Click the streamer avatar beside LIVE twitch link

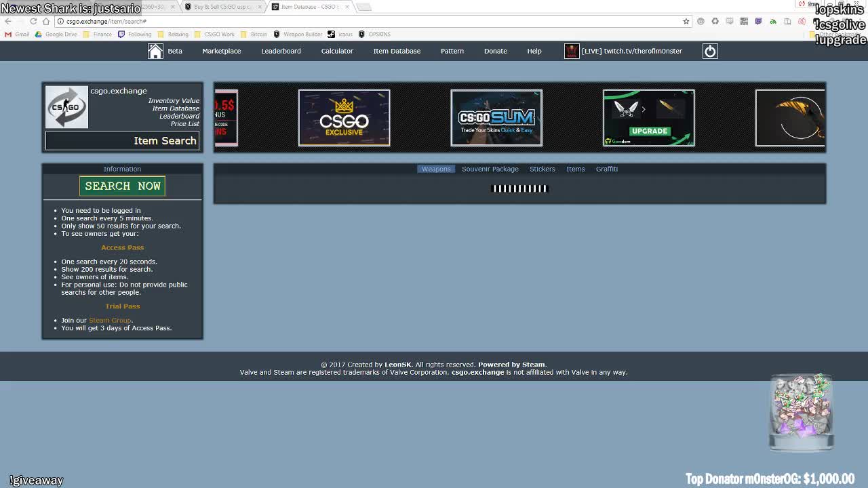coord(572,51)
